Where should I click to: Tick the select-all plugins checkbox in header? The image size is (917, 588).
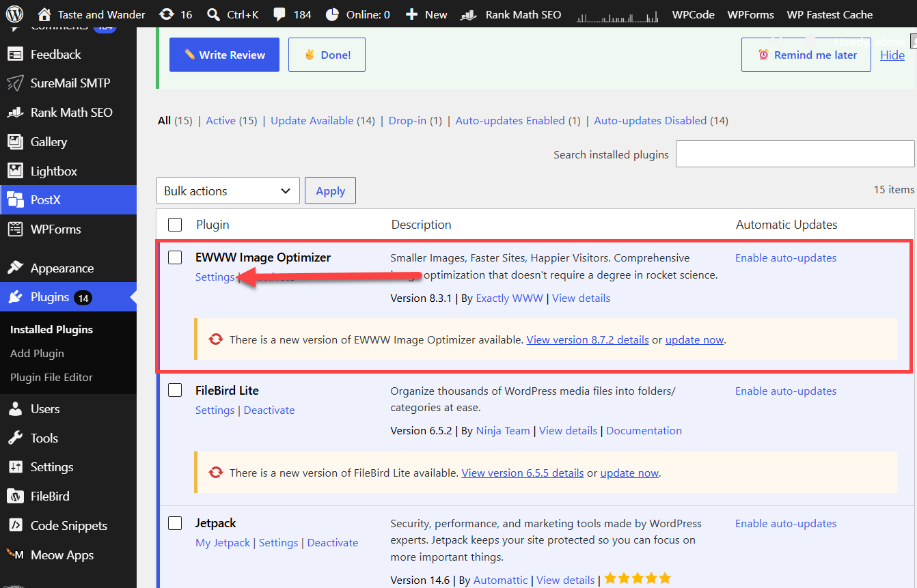click(x=175, y=225)
